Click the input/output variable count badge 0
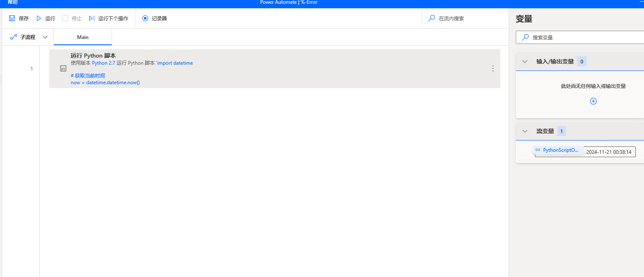This screenshot has width=644, height=277. (582, 61)
